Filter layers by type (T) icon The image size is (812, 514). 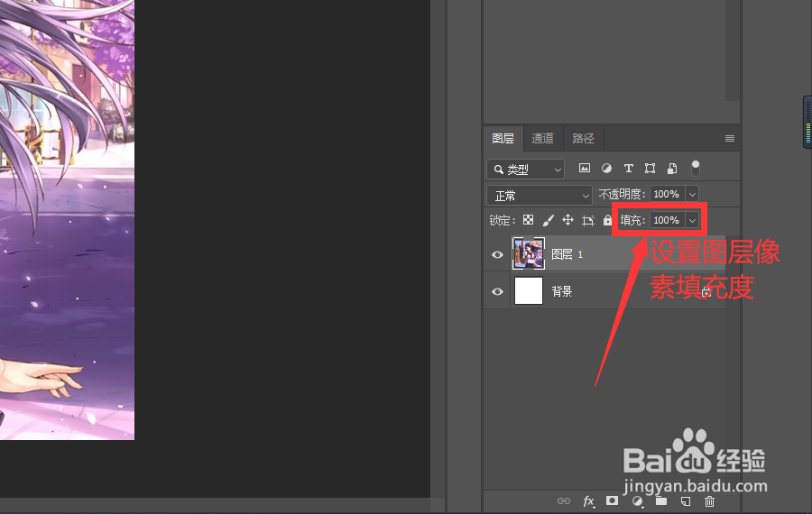(628, 169)
